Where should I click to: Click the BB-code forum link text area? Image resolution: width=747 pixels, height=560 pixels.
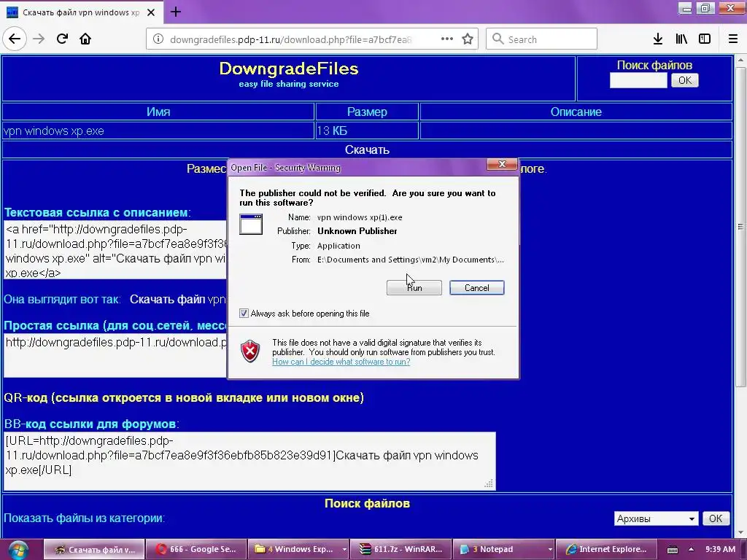[x=249, y=461]
